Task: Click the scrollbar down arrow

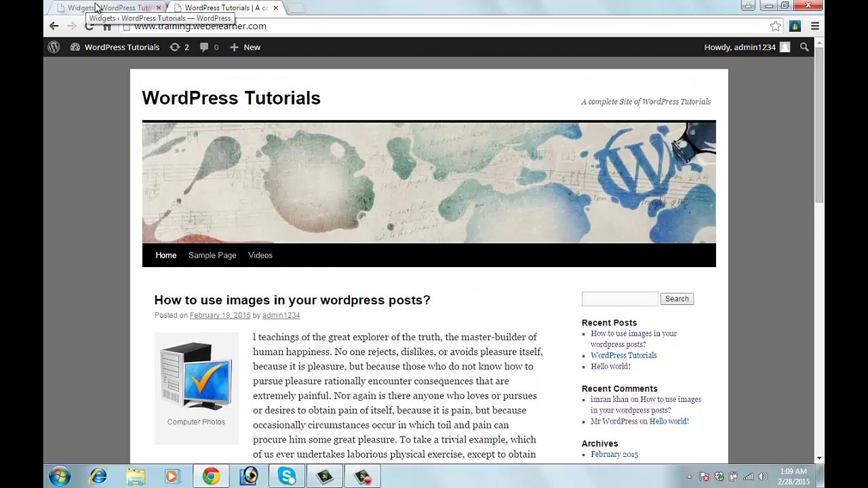Action: point(819,459)
